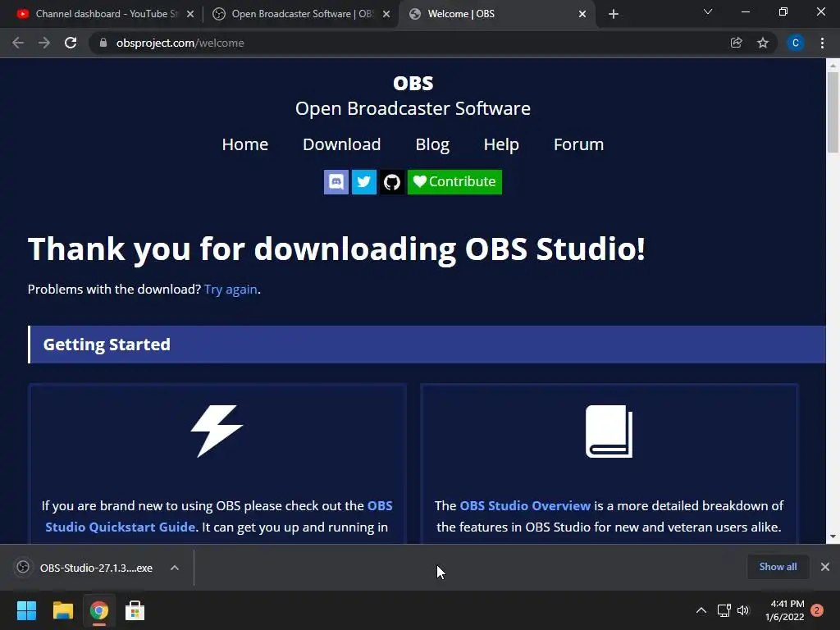Open the tab search dropdown chevron
This screenshot has width=840, height=630.
click(708, 11)
